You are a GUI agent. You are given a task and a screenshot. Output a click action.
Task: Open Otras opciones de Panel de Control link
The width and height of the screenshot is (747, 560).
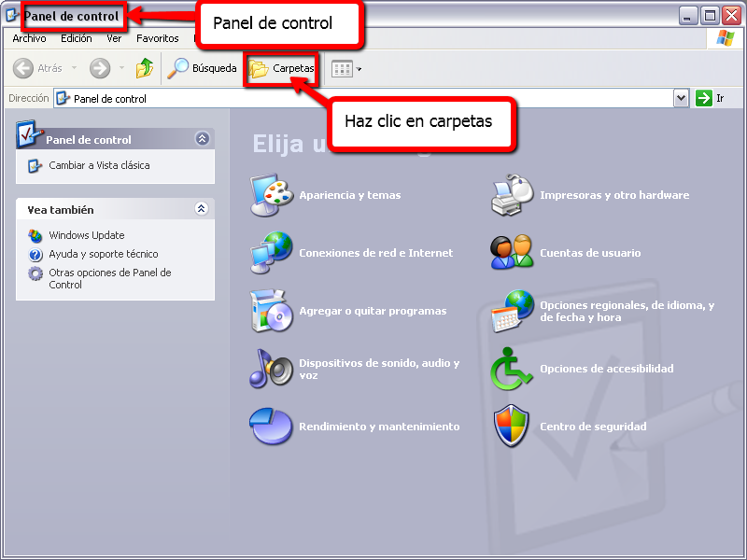[110, 278]
